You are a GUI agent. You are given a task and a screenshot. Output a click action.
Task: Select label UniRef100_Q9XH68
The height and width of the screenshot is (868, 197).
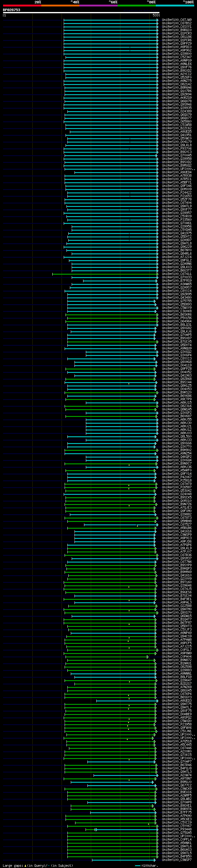tap(177, 362)
